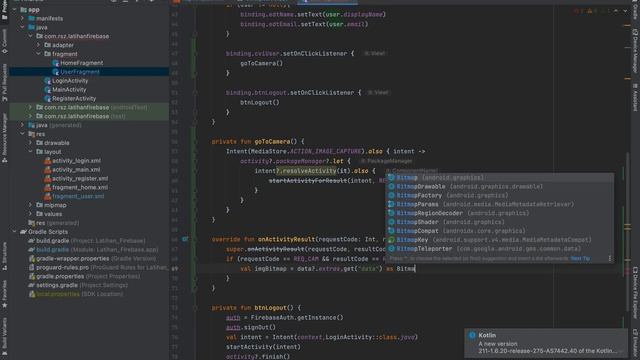This screenshot has width=640, height=360.
Task: Go to previous highlighted error arrow
Action: click(616, 11)
